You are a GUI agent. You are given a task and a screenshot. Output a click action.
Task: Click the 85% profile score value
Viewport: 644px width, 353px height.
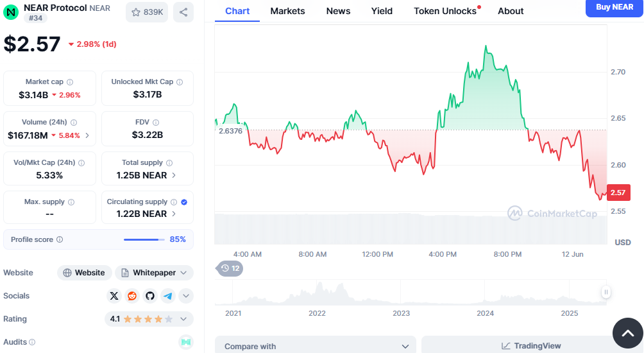pyautogui.click(x=178, y=239)
